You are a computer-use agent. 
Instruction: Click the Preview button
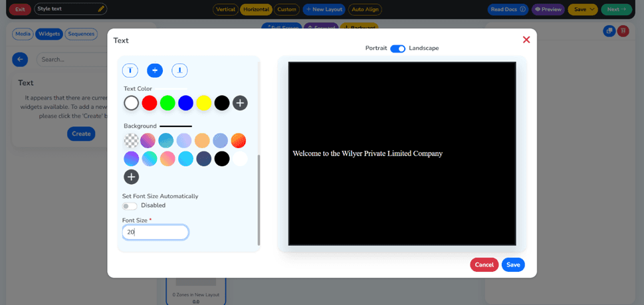(x=548, y=9)
